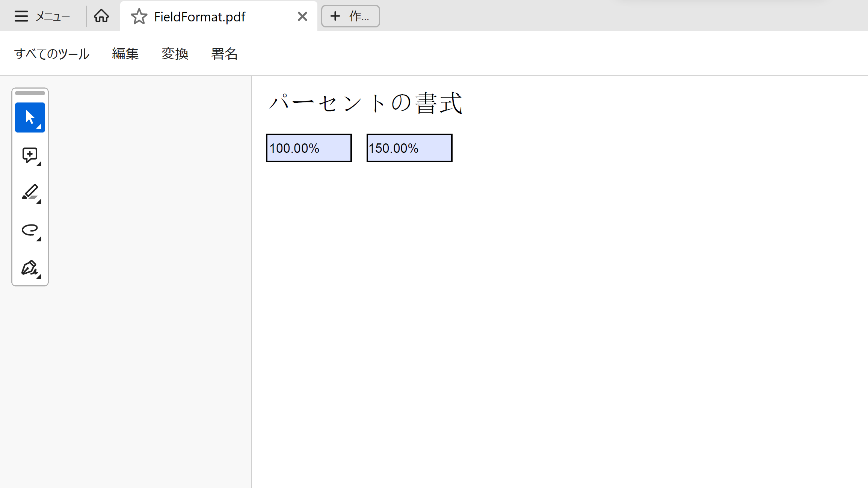This screenshot has height=488, width=868.
Task: Star the FieldFormat.pdf document
Action: [x=139, y=17]
